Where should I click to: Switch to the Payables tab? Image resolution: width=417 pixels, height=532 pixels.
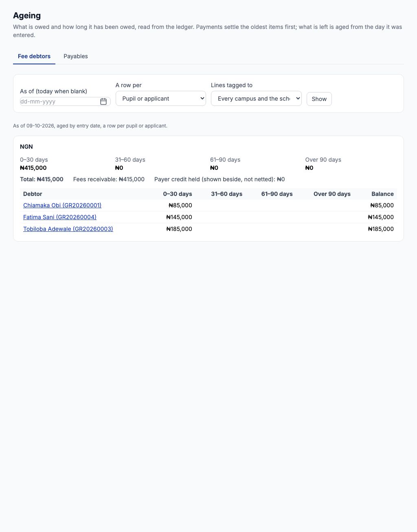click(x=76, y=56)
